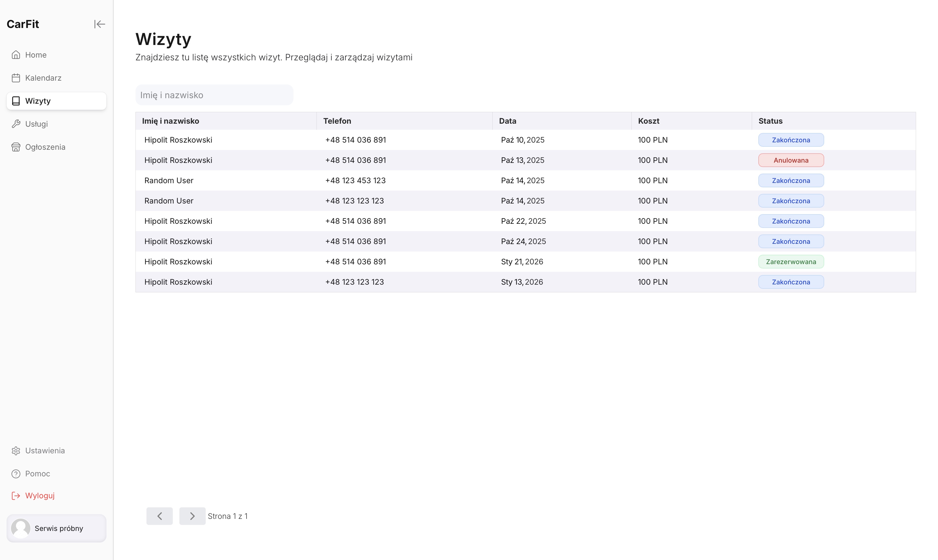The image size is (938, 560).
Task: Click the Wyloguj logout icon
Action: point(16,496)
